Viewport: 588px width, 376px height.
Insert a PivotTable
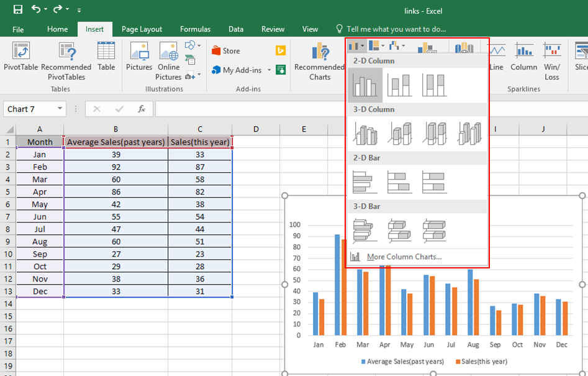(21, 57)
